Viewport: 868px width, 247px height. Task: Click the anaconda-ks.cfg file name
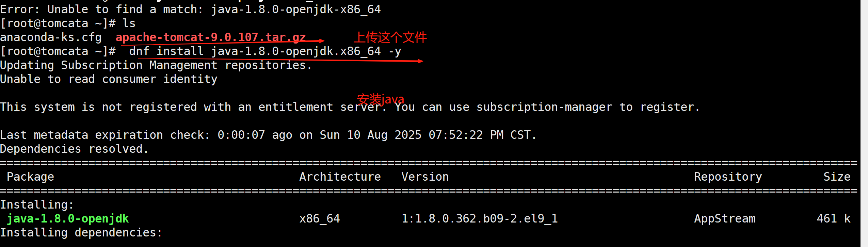51,37
